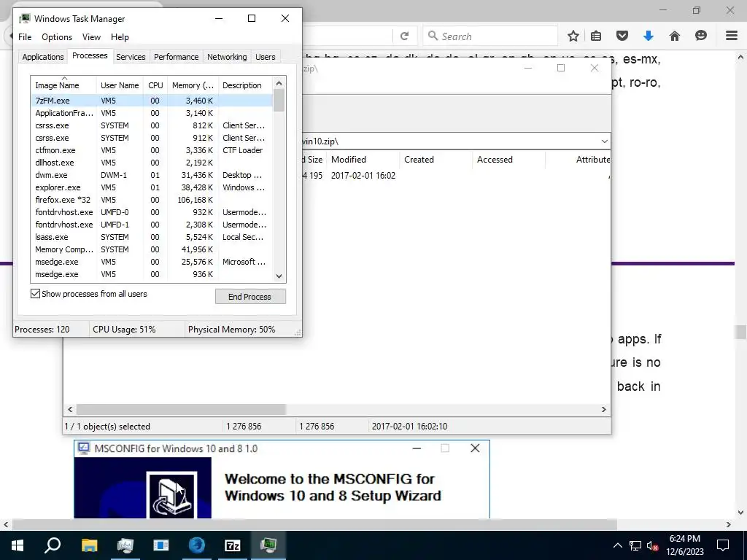
Task: Select the Memory Compression process row
Action: click(x=152, y=249)
